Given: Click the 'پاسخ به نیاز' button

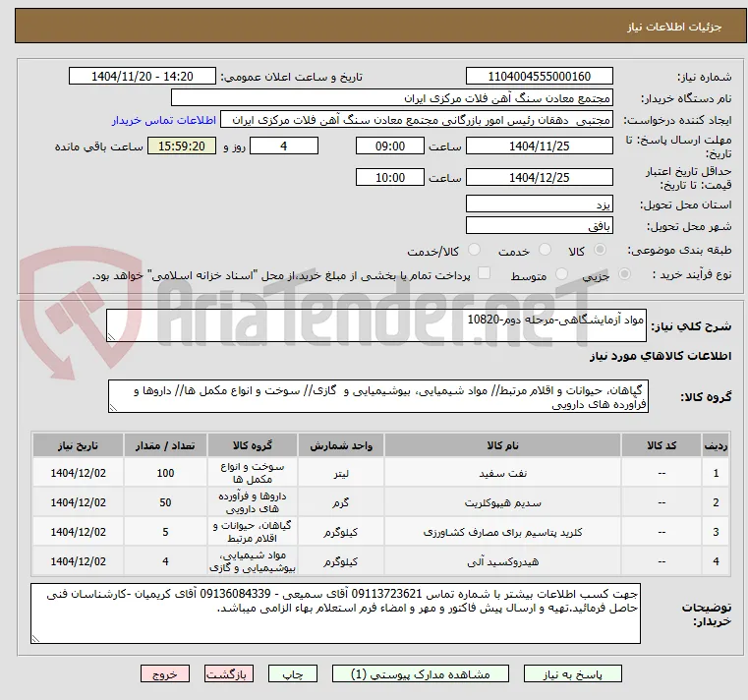Looking at the screenshot, I should 572,673.
